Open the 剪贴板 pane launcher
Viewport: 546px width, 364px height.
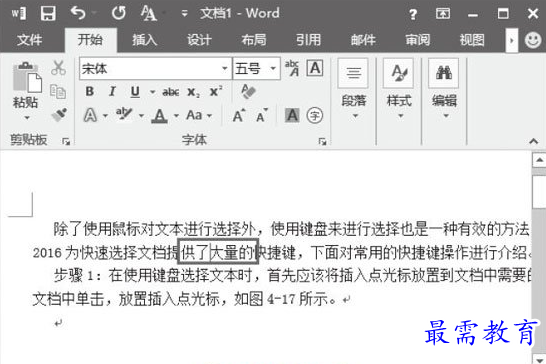click(66, 141)
